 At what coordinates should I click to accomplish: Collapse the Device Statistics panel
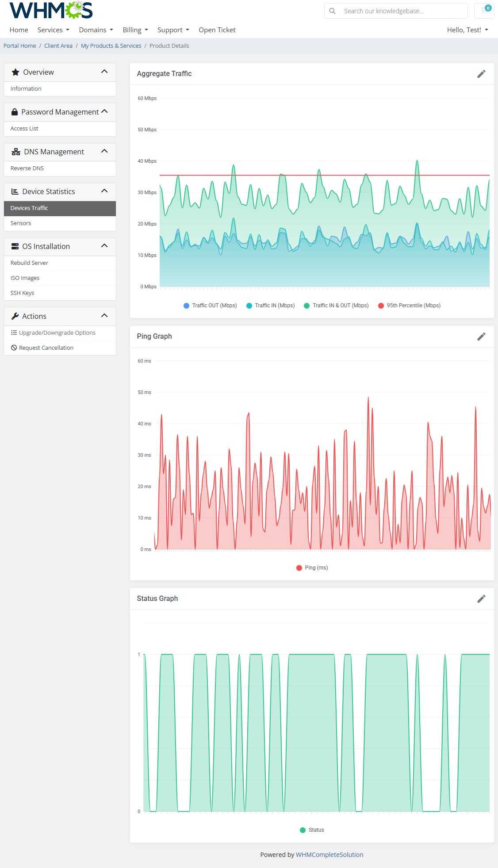click(104, 191)
